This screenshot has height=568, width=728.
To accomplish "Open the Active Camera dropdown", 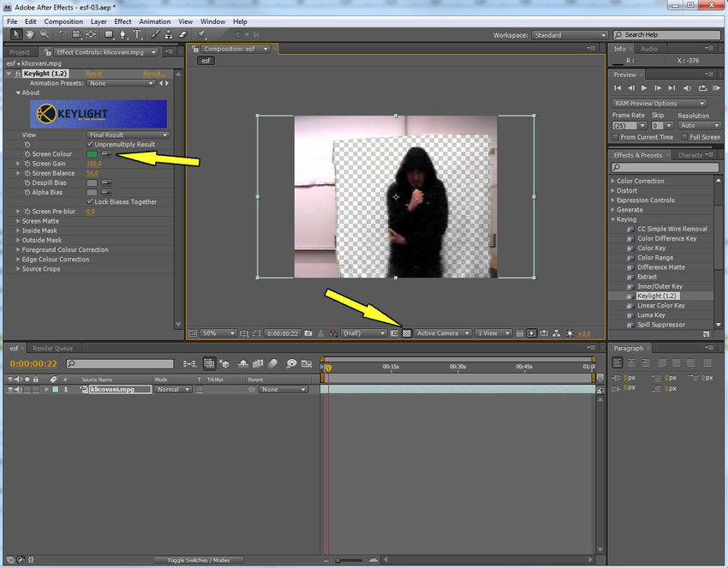I will [x=443, y=333].
